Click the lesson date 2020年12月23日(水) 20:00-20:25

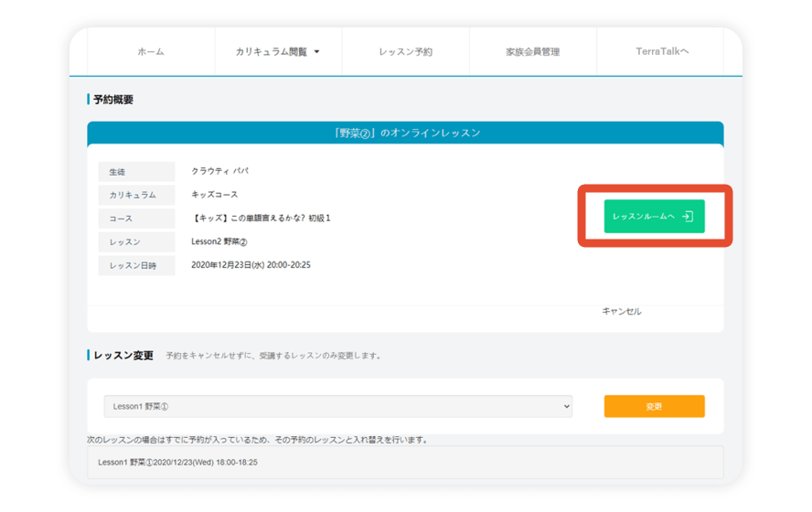click(251, 265)
